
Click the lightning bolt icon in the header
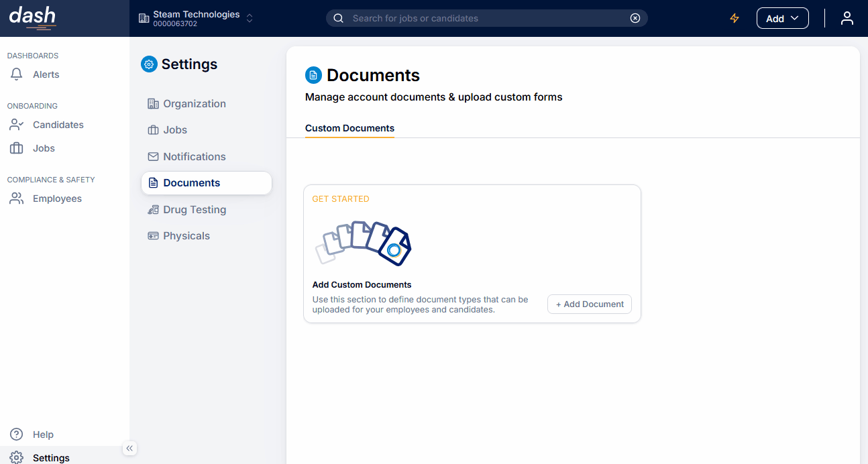click(734, 18)
